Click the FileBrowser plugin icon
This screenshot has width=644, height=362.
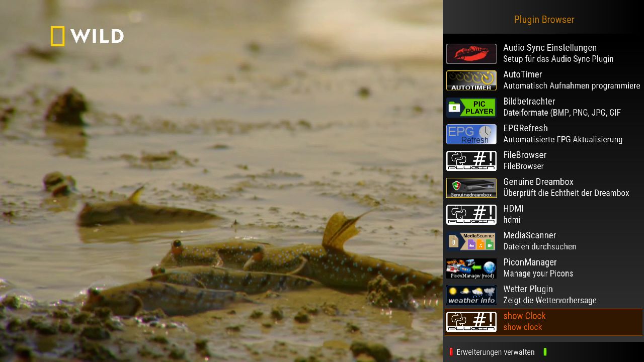click(x=471, y=161)
